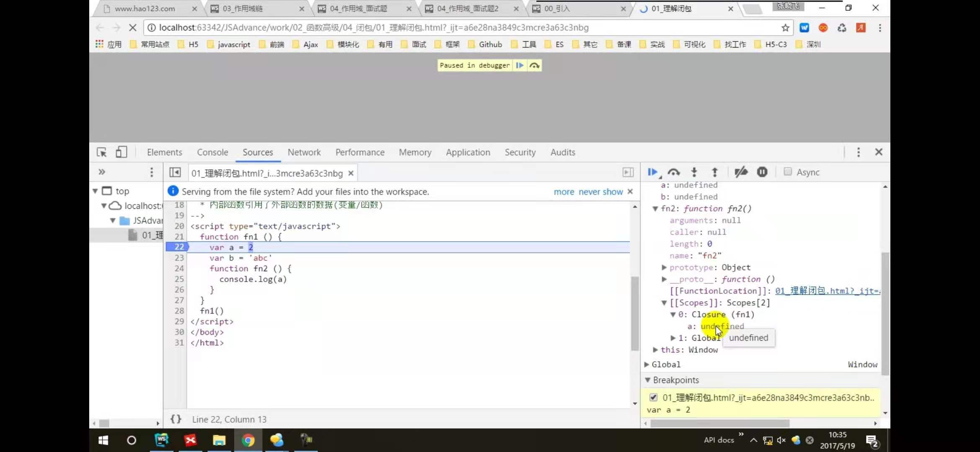The image size is (980, 452).
Task: Open the Windows Start menu
Action: 103,440
